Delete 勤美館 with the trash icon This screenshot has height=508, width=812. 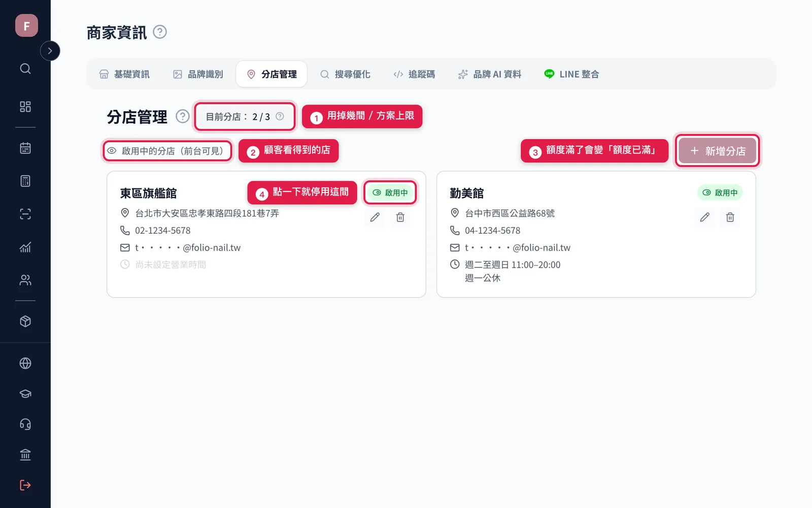pos(730,217)
